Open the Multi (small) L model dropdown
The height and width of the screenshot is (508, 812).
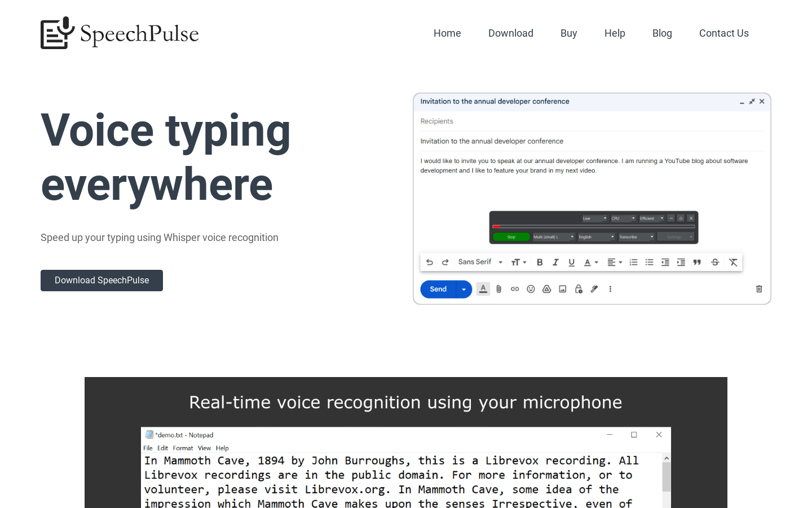tap(553, 237)
